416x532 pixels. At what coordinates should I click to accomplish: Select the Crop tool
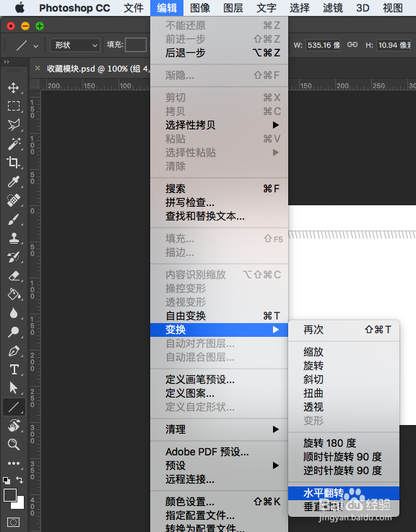point(14,163)
